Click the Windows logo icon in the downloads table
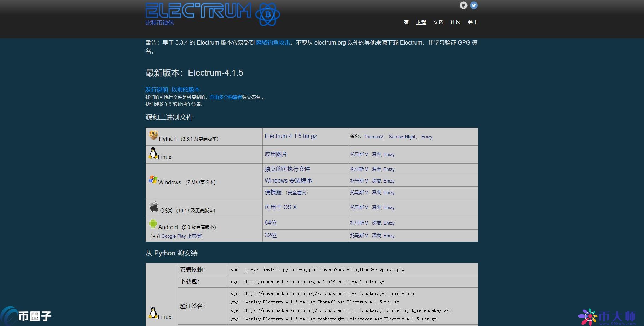644x326 pixels. [153, 179]
